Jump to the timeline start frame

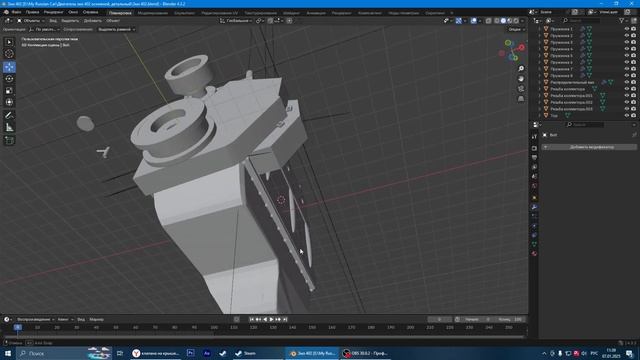click(251, 319)
